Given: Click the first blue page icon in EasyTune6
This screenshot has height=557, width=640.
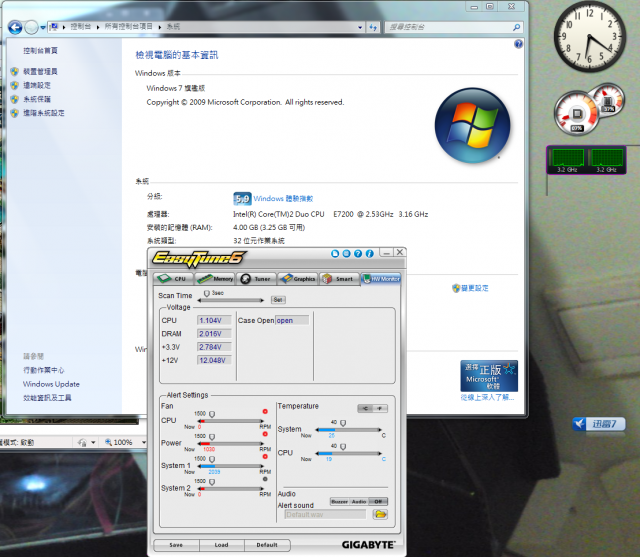Looking at the screenshot, I should (335, 253).
